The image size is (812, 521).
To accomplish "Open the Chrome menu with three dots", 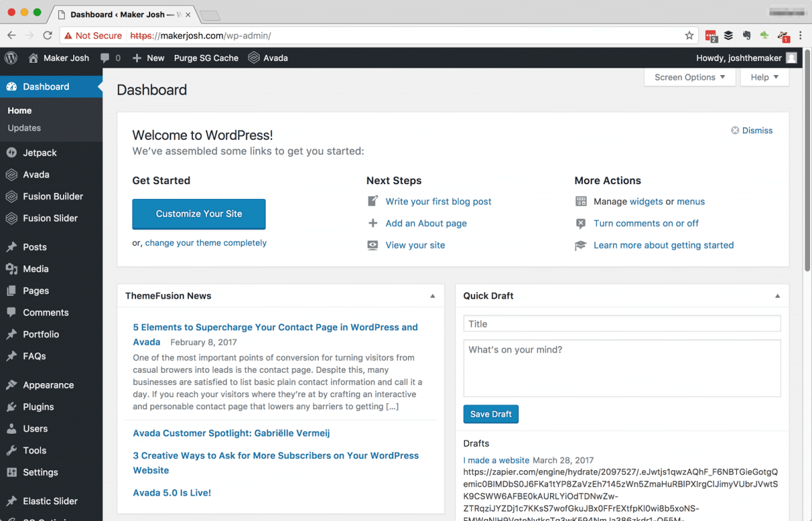I will [x=800, y=35].
